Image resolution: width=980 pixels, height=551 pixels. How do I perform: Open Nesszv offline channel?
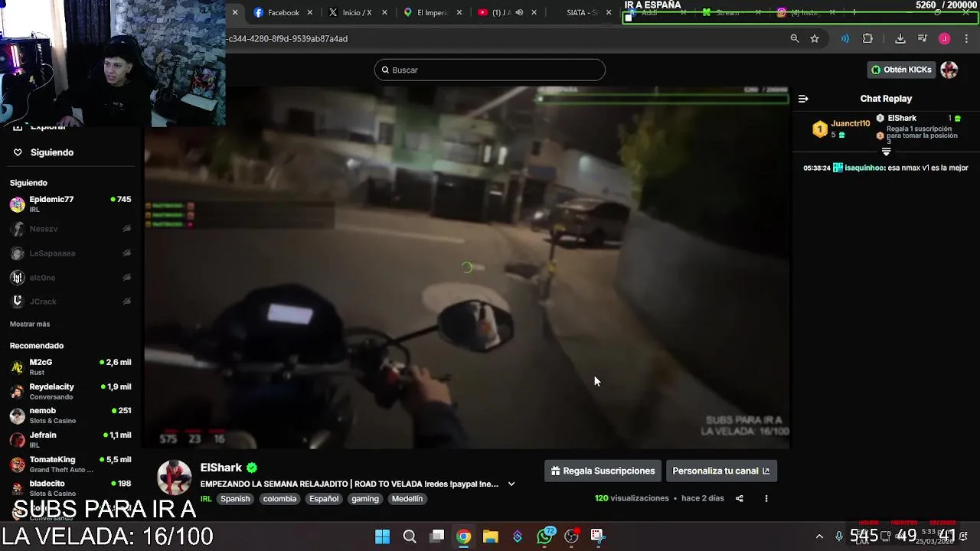[70, 229]
